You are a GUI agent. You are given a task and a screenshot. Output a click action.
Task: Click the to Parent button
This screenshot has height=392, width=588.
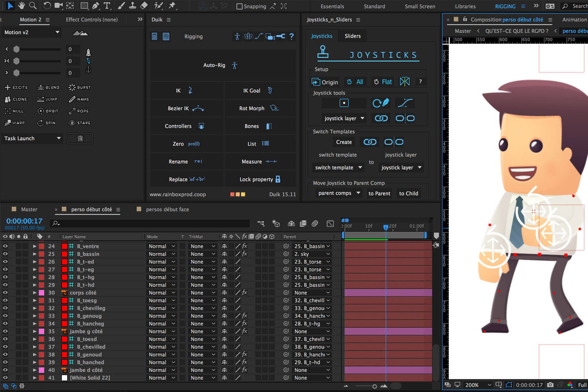pos(379,193)
